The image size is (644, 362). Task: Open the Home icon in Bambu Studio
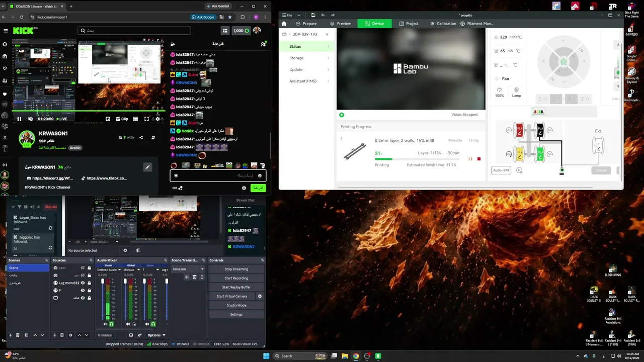pyautogui.click(x=284, y=24)
